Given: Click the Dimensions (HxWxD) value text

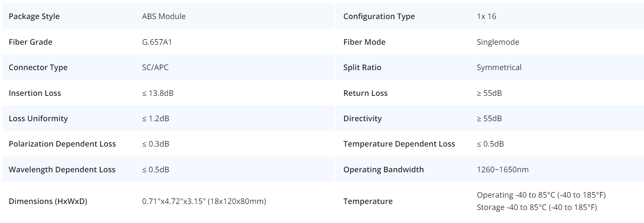Looking at the screenshot, I should pyautogui.click(x=204, y=202).
